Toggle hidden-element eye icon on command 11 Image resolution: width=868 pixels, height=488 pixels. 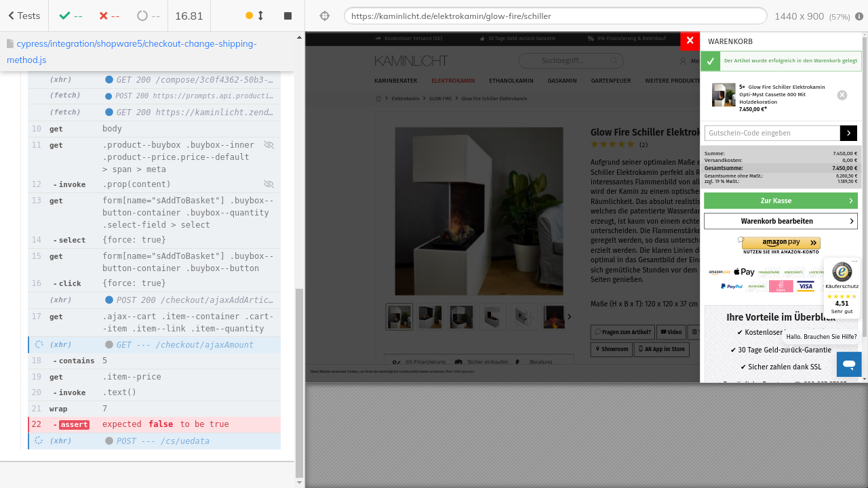269,145
